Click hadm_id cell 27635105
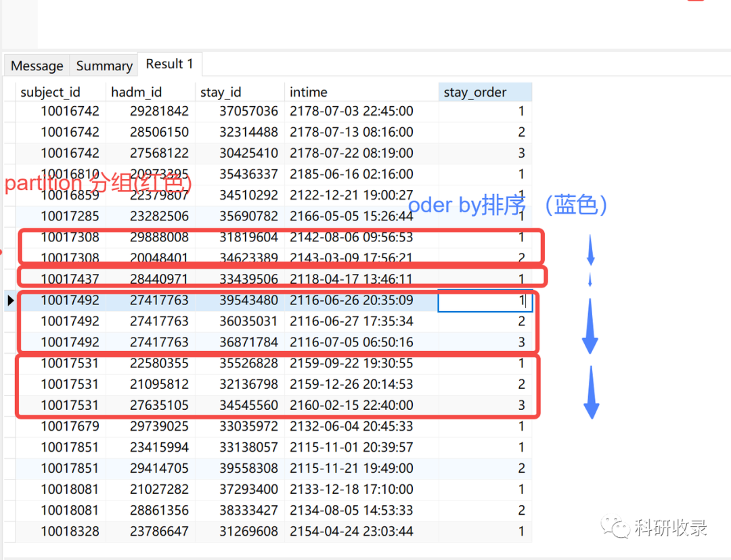 (150, 405)
